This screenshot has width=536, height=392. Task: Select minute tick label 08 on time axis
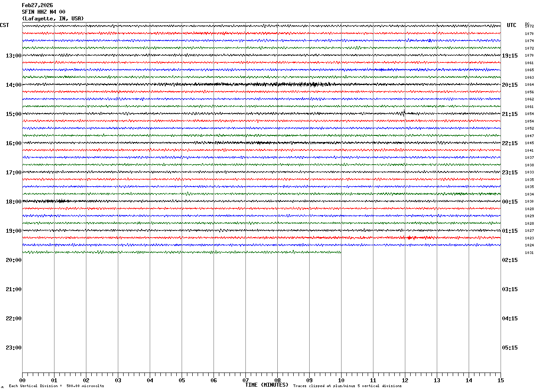click(277, 380)
